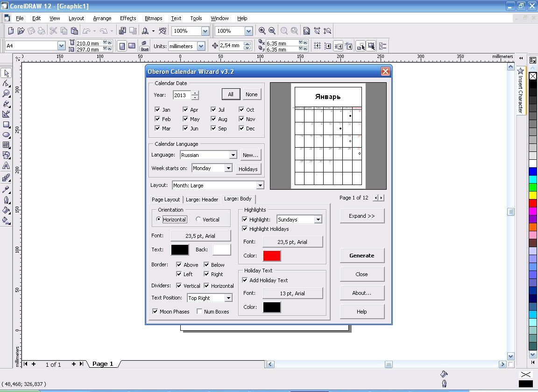Toggle Highlight Holidays checkbox

click(245, 228)
